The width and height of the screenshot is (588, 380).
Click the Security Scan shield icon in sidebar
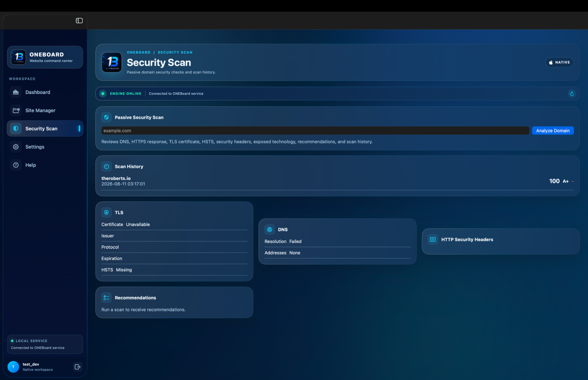(x=16, y=128)
